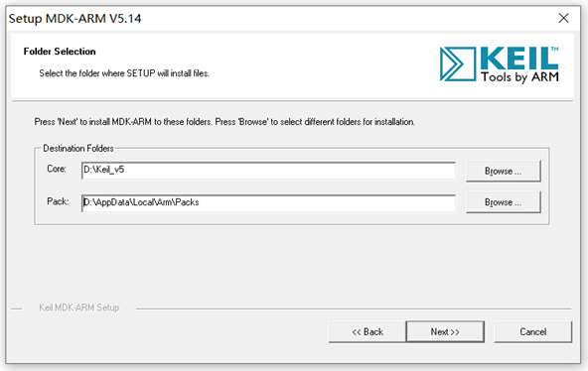The width and height of the screenshot is (588, 371).
Task: Click the 'Folder Selection' heading text
Action: coord(60,52)
